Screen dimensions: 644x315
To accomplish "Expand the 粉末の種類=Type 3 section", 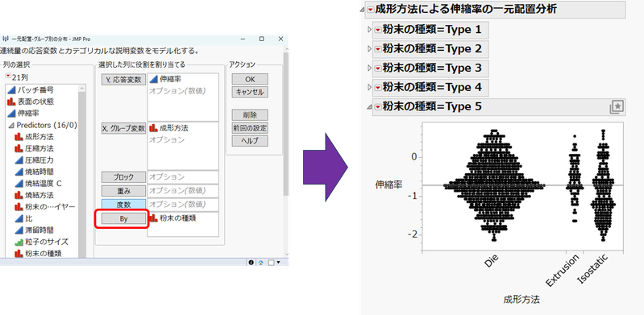I will click(x=369, y=68).
